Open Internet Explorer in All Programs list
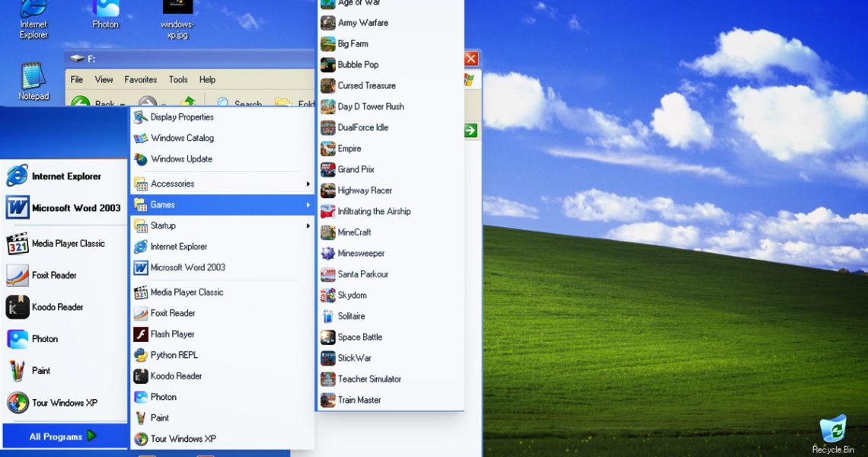 pyautogui.click(x=222, y=247)
